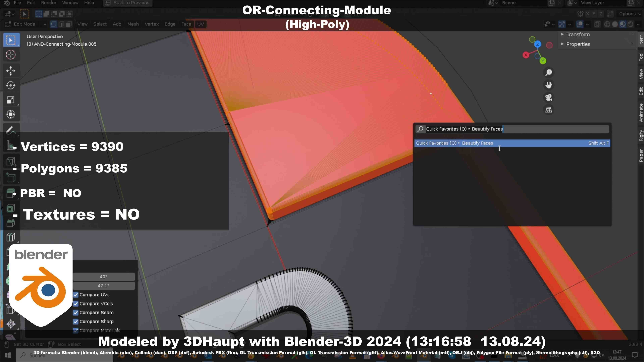Toggle Z axis mirror
Image resolution: width=644 pixels, height=362 pixels.
click(x=601, y=14)
